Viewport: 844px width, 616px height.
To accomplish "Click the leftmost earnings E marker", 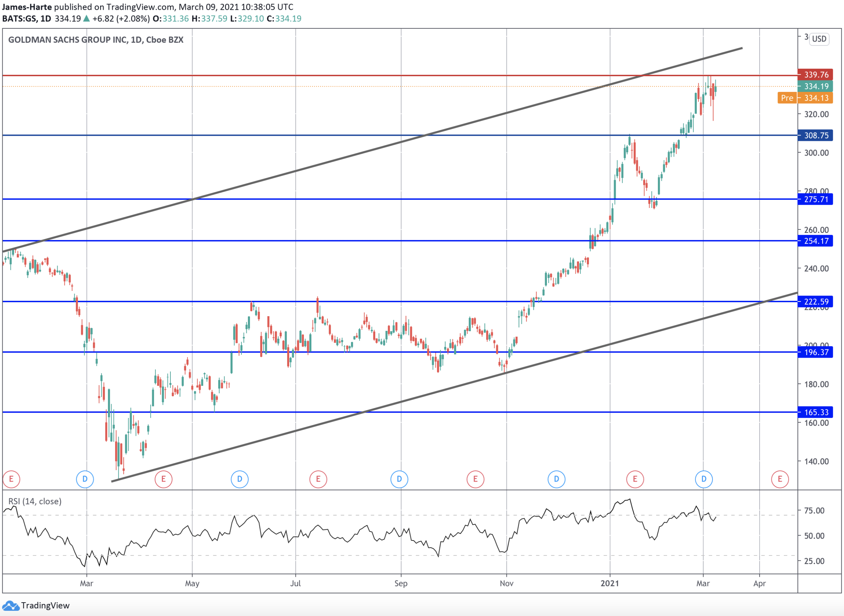I will pyautogui.click(x=11, y=479).
